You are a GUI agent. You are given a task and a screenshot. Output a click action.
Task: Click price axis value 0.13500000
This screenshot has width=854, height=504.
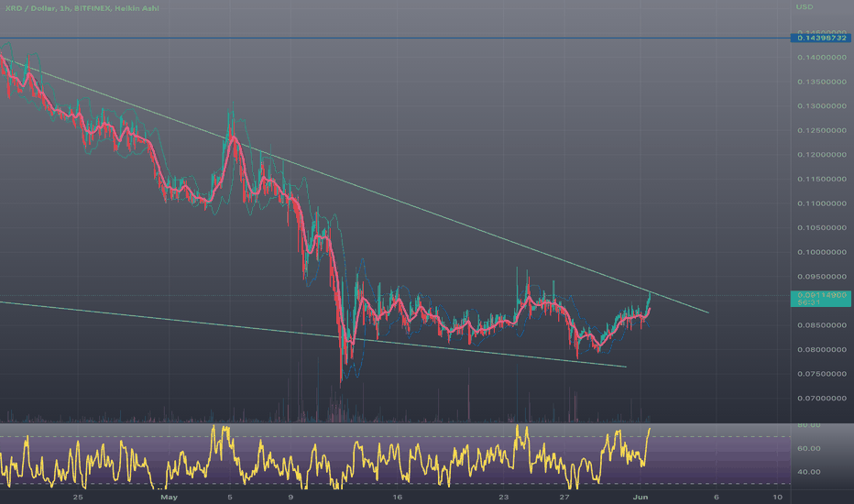click(822, 82)
